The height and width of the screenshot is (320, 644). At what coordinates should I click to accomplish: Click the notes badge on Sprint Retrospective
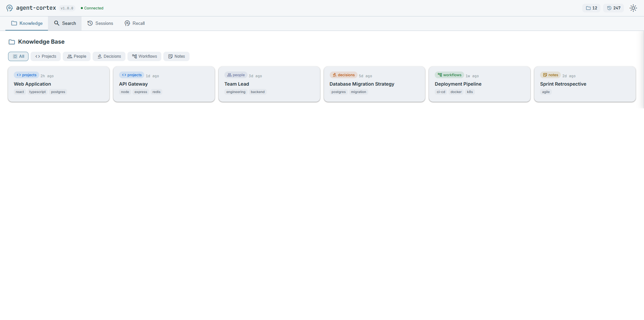pyautogui.click(x=550, y=75)
